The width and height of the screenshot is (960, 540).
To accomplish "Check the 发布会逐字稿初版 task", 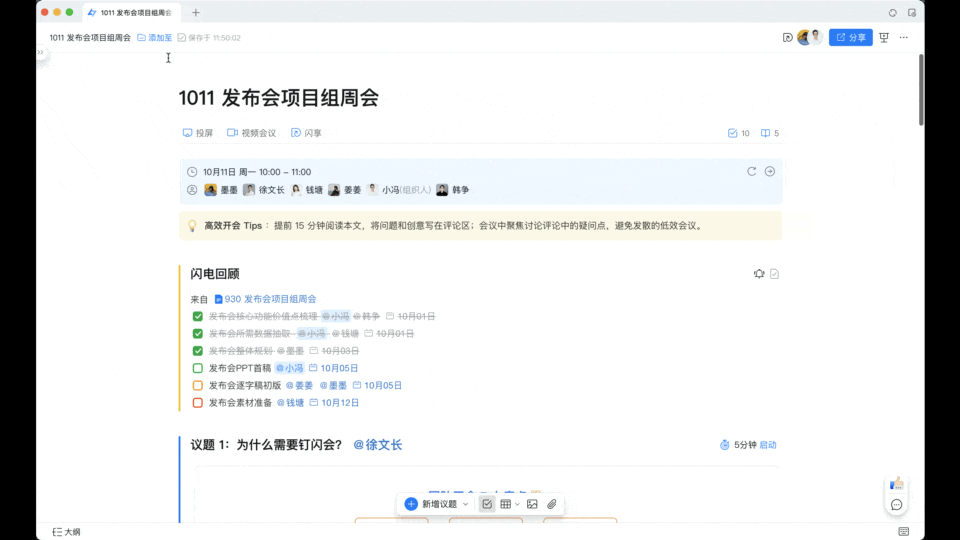I will tap(198, 385).
